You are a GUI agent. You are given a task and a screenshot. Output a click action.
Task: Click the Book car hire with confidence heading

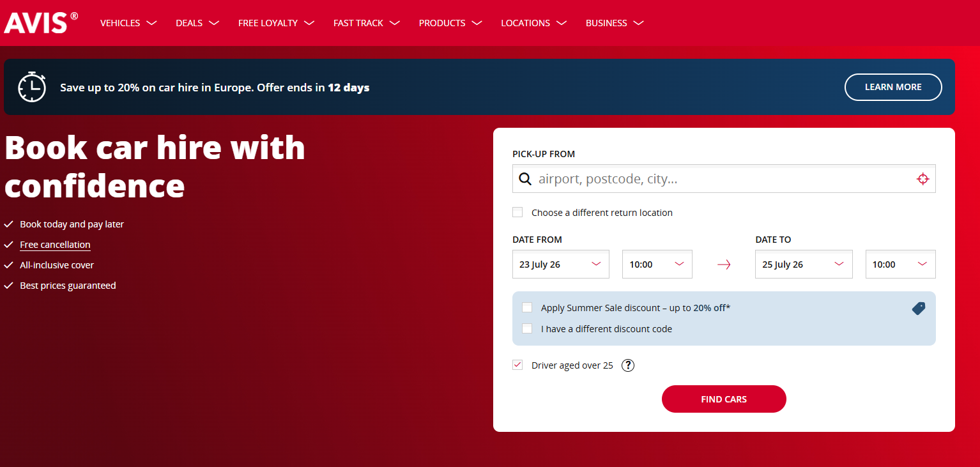155,166
